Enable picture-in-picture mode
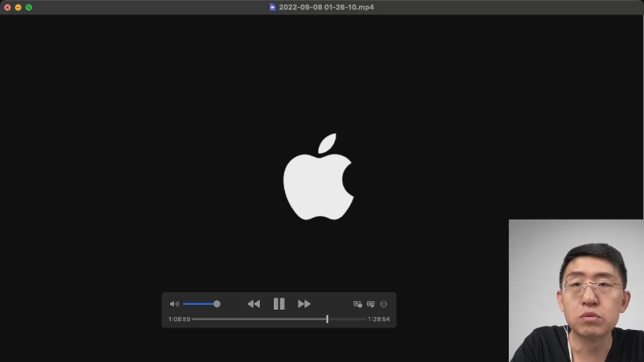644x362 pixels. point(357,304)
